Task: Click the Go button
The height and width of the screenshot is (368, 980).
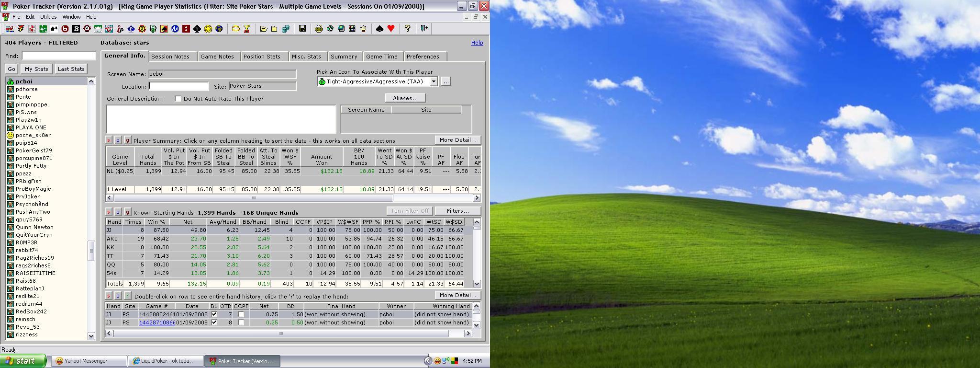Action: [x=11, y=69]
